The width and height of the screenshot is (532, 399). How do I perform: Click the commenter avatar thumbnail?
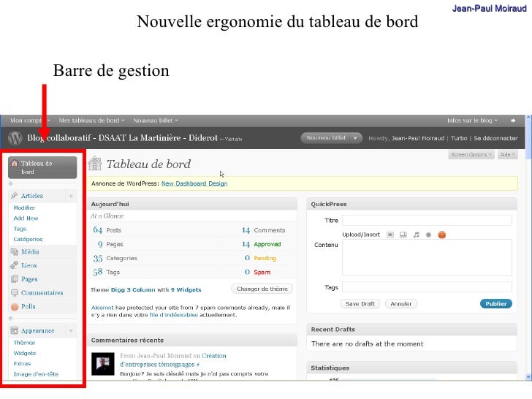[x=103, y=364]
